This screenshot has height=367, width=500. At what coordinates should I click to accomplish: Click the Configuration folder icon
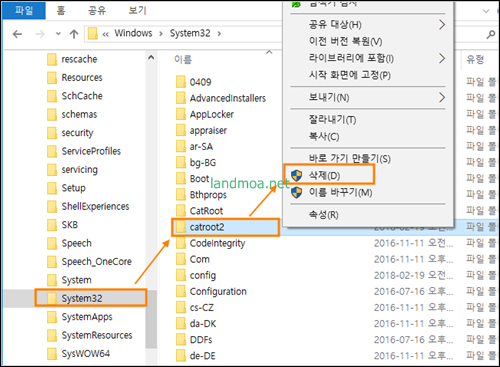tap(181, 291)
